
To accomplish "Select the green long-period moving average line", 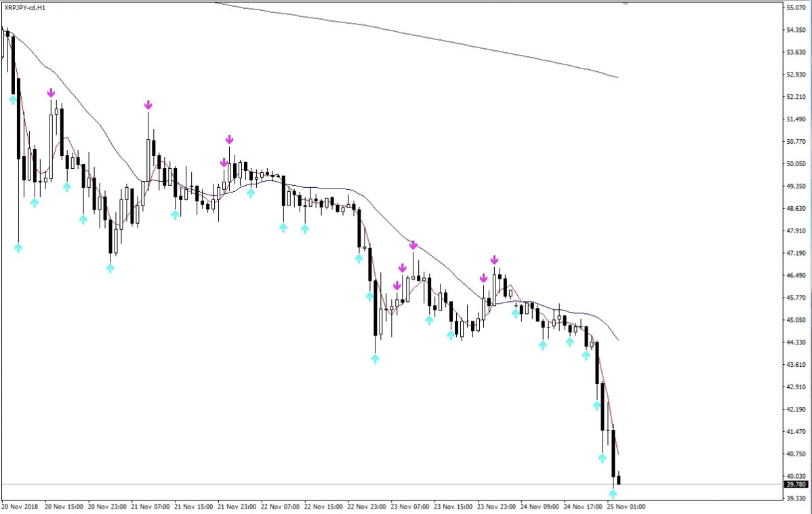I will point(417,36).
